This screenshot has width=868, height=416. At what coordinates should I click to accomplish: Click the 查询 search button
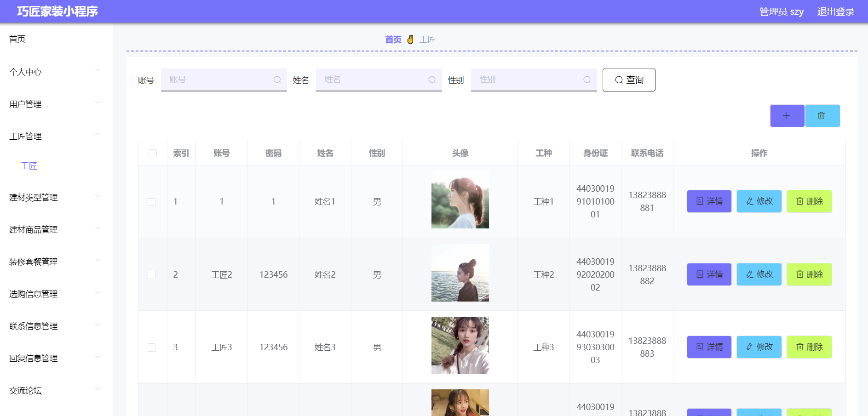(629, 80)
